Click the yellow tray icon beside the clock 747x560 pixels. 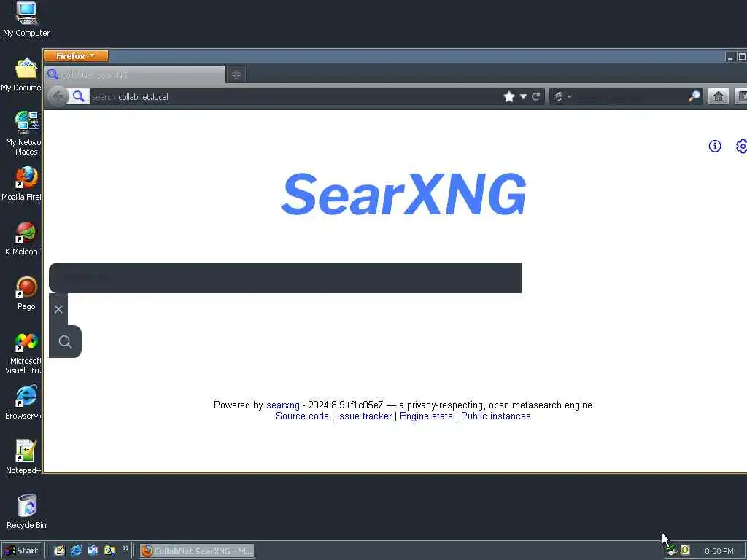pos(685,551)
